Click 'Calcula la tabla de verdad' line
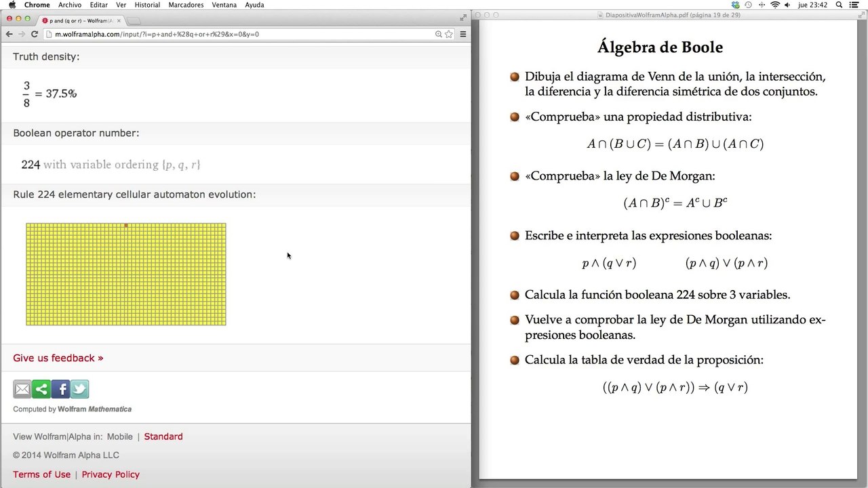Screen dimensions: 868x488 (644, 360)
